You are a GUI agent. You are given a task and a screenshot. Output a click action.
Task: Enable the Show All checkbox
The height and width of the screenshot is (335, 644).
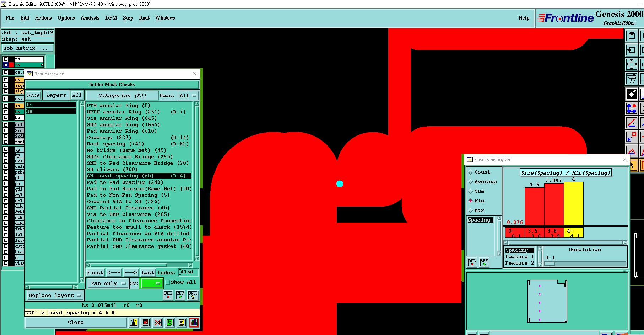[x=168, y=282]
